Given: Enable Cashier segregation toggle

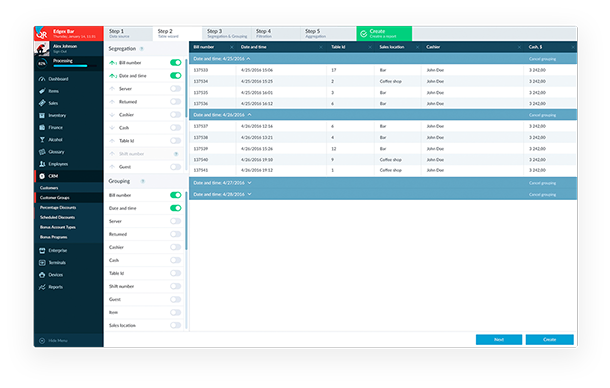Looking at the screenshot, I should [x=176, y=115].
